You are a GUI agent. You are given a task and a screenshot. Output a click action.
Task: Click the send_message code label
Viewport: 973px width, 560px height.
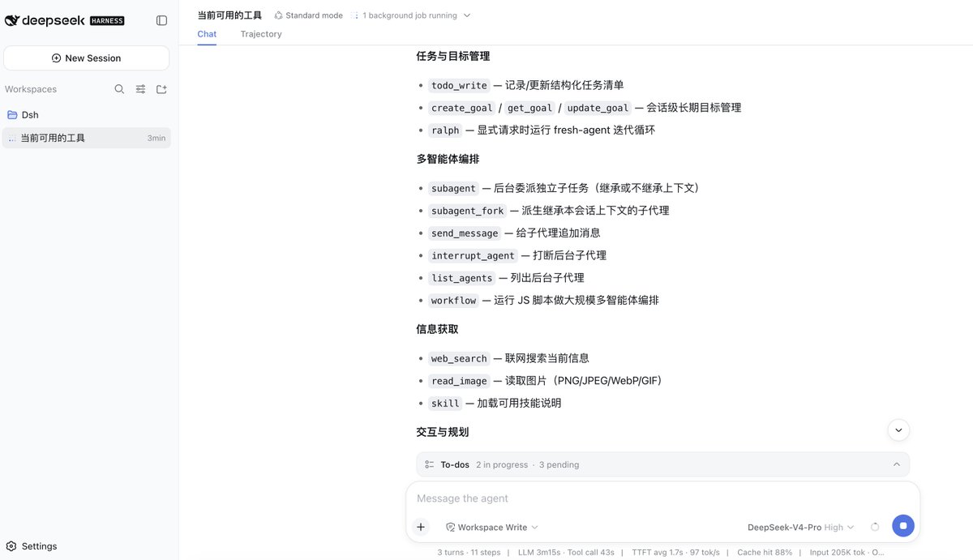[x=465, y=233]
